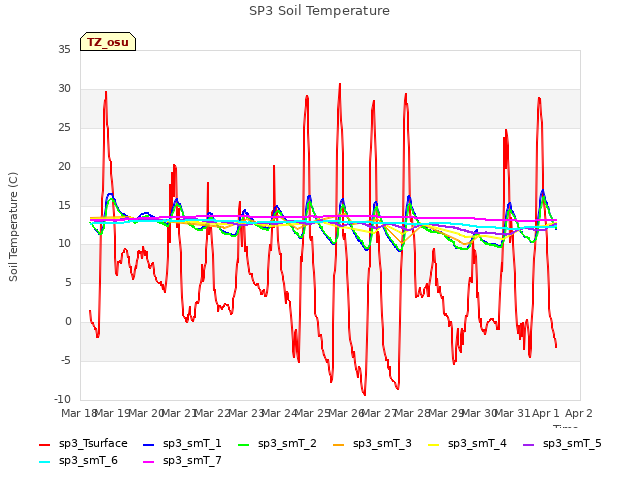
Task: Click the 20 y-axis tick label
Action: [x=64, y=167]
